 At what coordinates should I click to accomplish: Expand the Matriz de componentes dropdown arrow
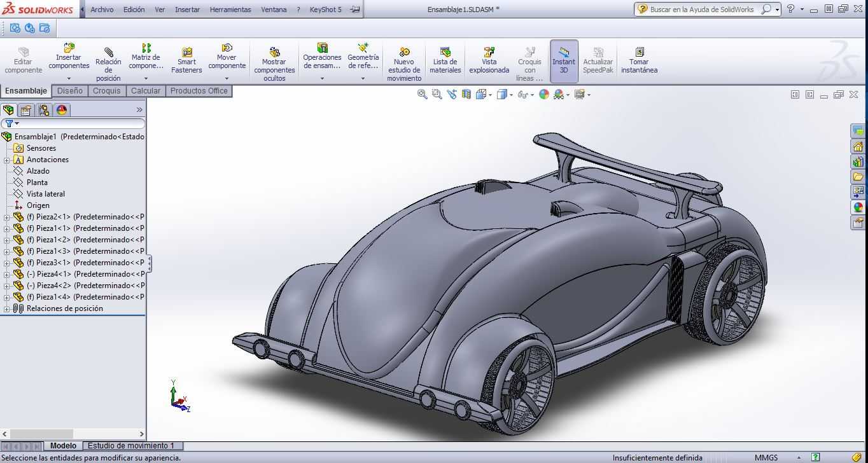pos(146,78)
